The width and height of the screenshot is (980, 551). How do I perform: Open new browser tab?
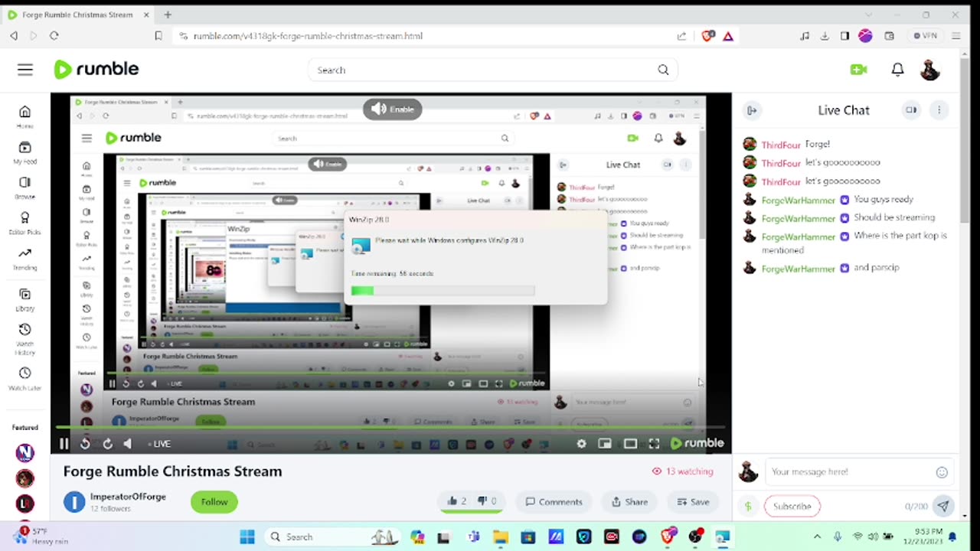pos(168,15)
